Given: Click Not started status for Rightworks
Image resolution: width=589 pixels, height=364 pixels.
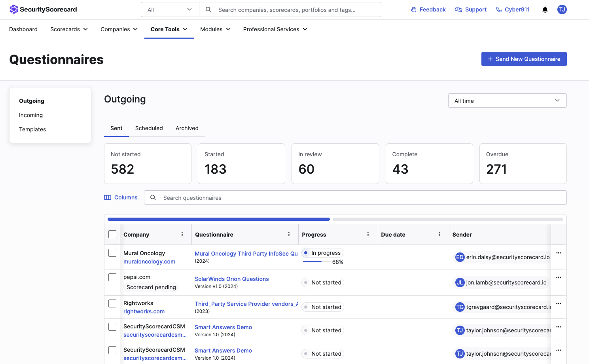Looking at the screenshot, I should [x=323, y=307].
